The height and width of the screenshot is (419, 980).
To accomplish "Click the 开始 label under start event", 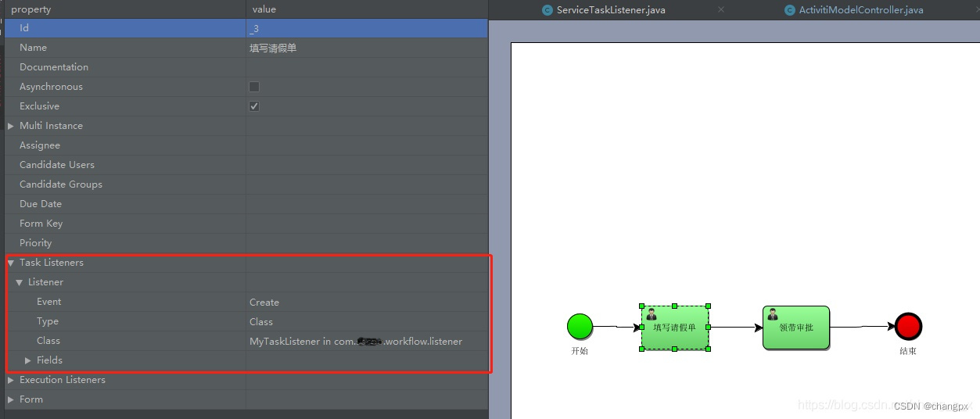I will [x=580, y=351].
